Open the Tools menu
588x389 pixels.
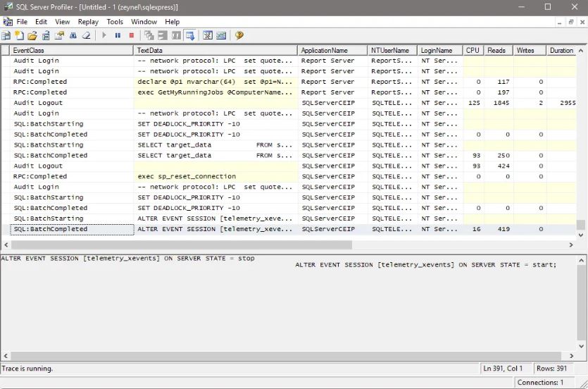coord(115,22)
